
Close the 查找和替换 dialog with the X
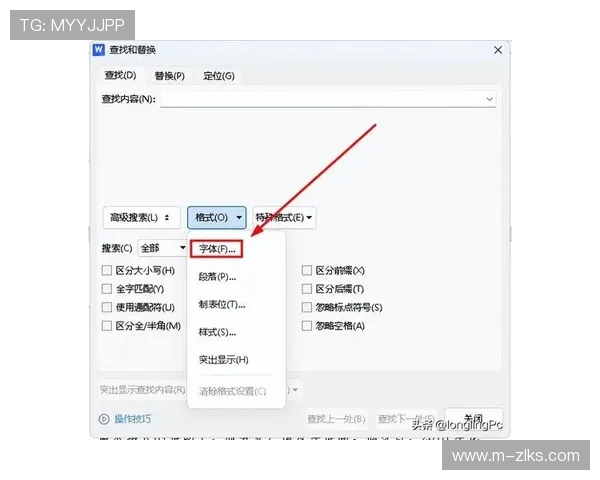[x=498, y=50]
